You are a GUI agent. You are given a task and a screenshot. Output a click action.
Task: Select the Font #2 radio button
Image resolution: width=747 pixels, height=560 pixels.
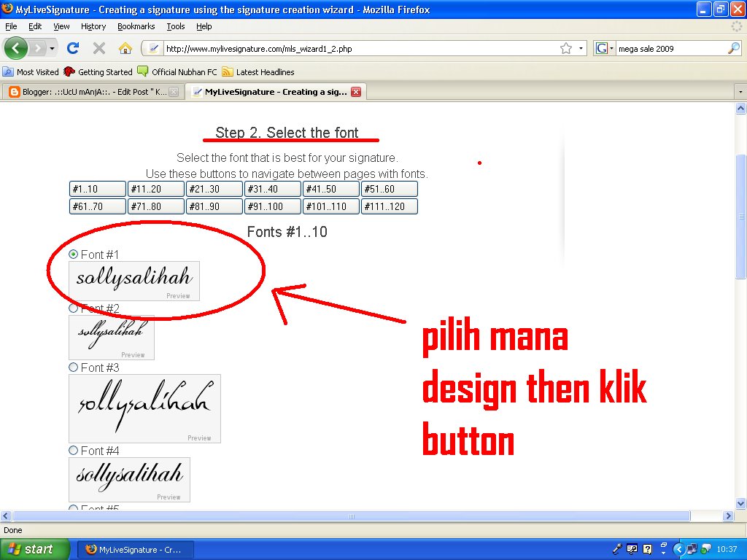point(74,308)
